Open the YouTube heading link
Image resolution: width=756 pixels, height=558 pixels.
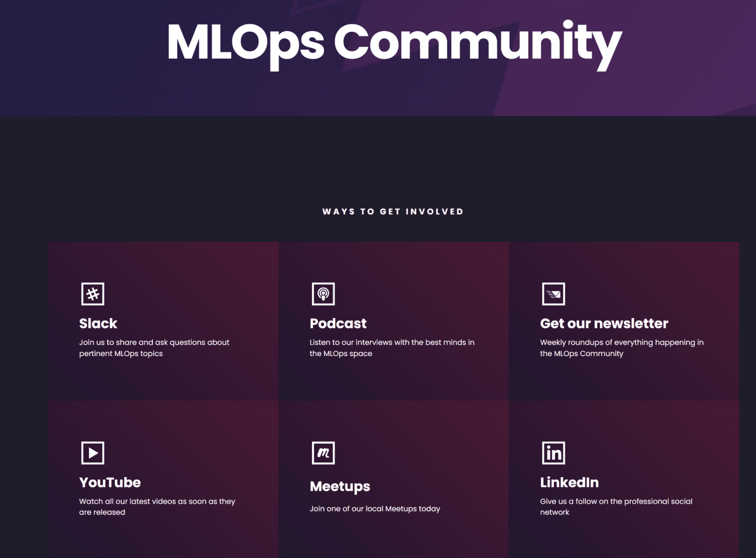pyautogui.click(x=110, y=483)
